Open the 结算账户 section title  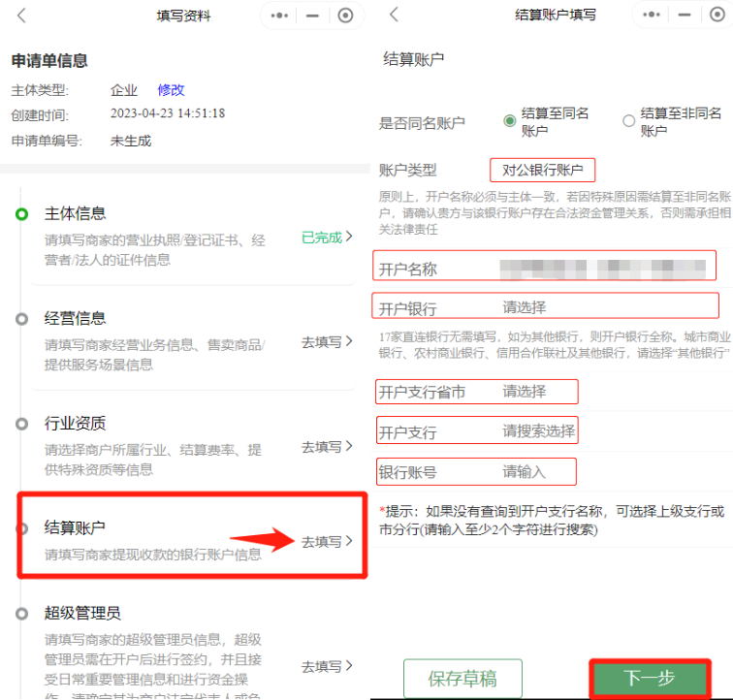coord(75,527)
